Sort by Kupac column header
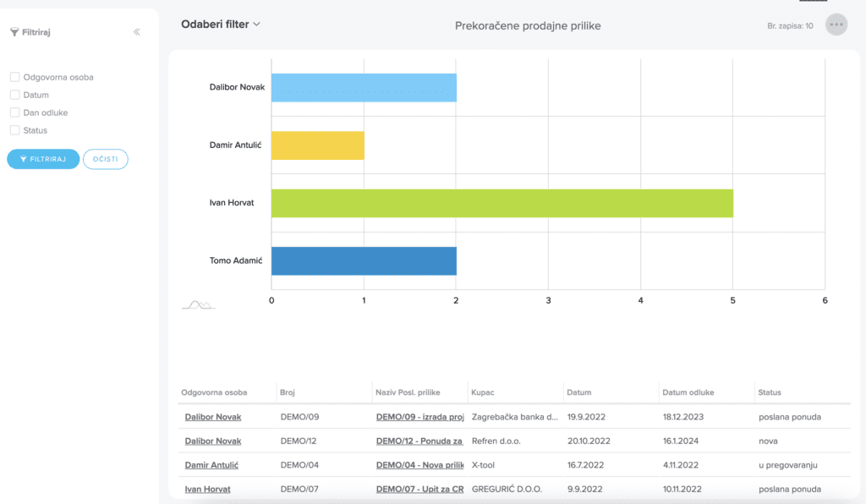 tap(483, 392)
